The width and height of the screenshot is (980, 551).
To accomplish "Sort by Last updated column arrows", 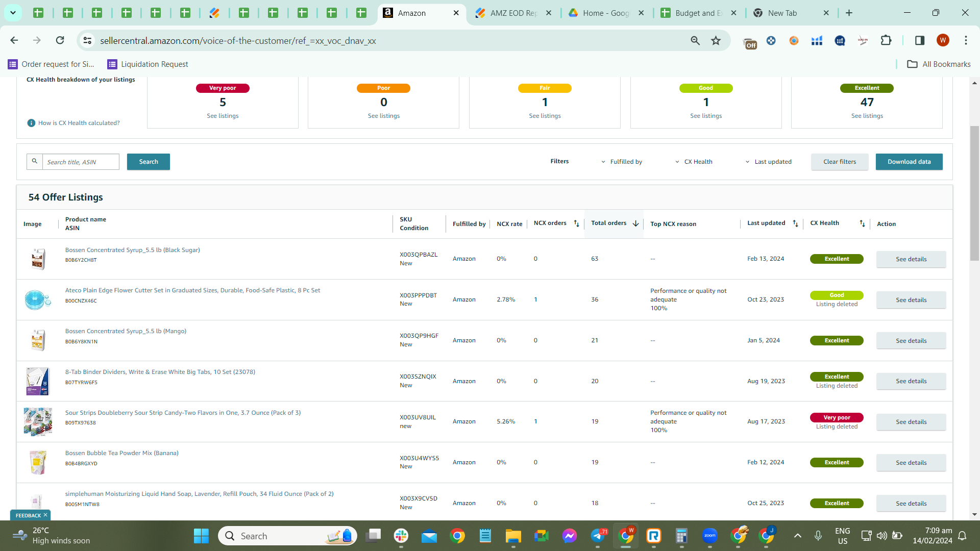I will pyautogui.click(x=795, y=223).
